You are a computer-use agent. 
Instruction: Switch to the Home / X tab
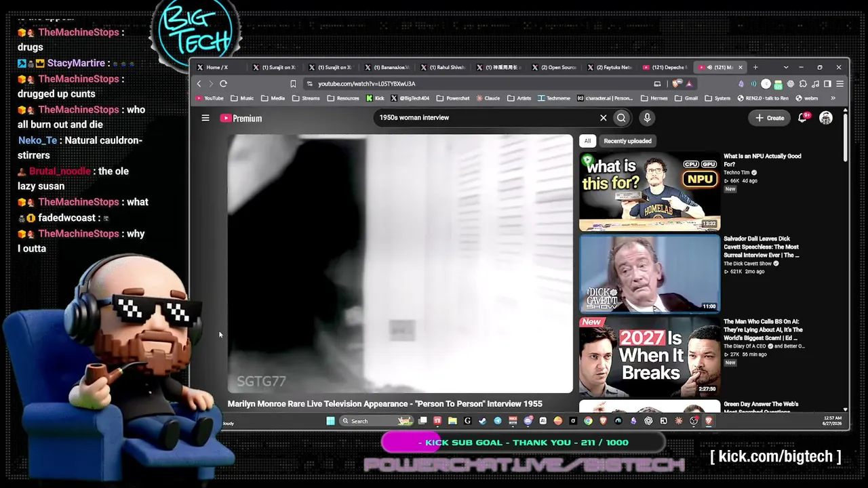(x=218, y=67)
